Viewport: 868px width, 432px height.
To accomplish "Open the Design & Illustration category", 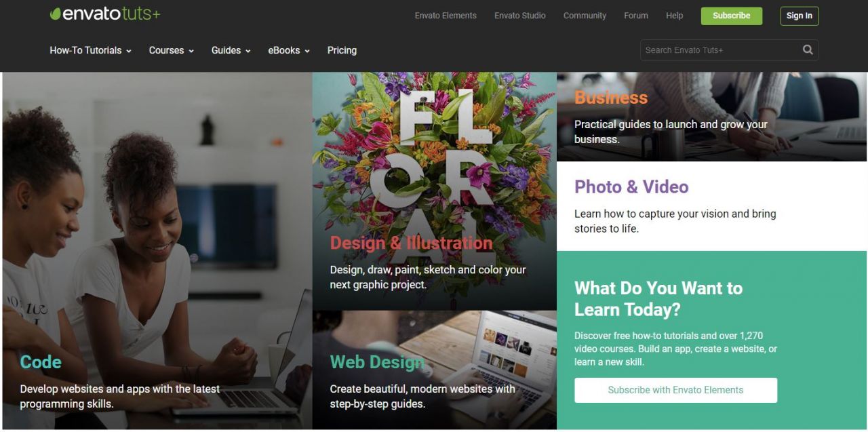I will (x=435, y=191).
